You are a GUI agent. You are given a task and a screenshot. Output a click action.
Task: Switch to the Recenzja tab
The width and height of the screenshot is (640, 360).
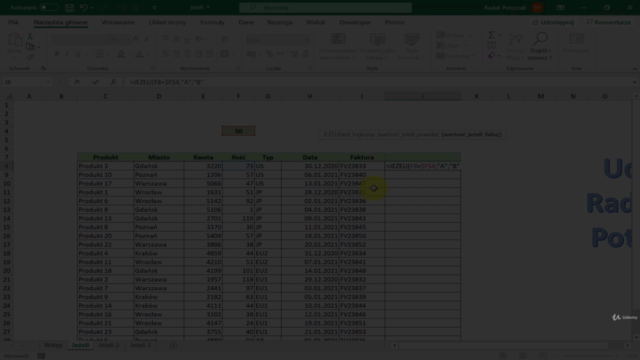point(280,22)
